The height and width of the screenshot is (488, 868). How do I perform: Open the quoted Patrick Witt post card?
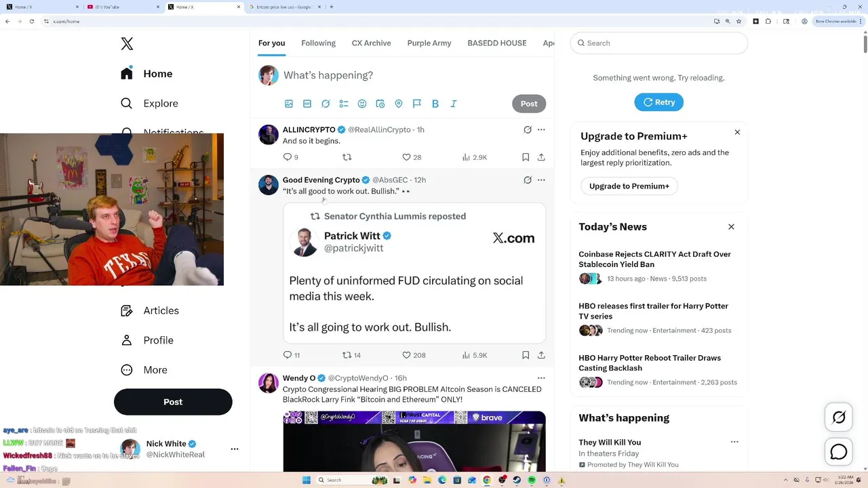pyautogui.click(x=414, y=273)
